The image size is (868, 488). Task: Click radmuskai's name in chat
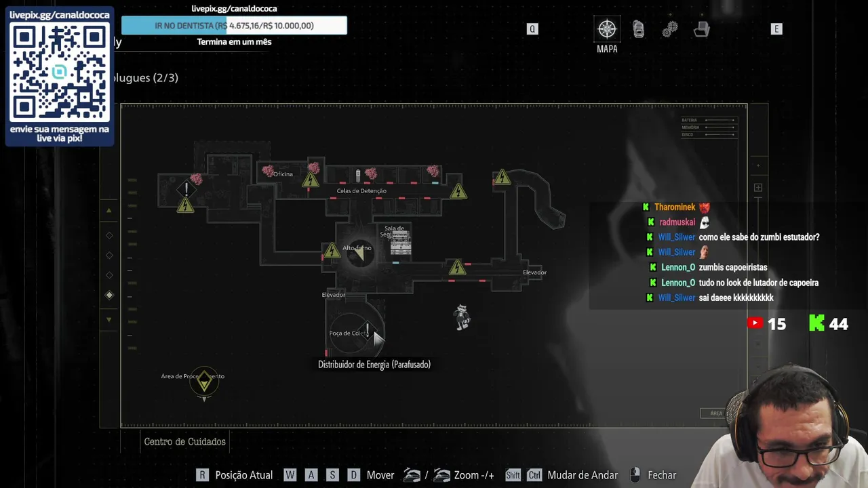(677, 222)
